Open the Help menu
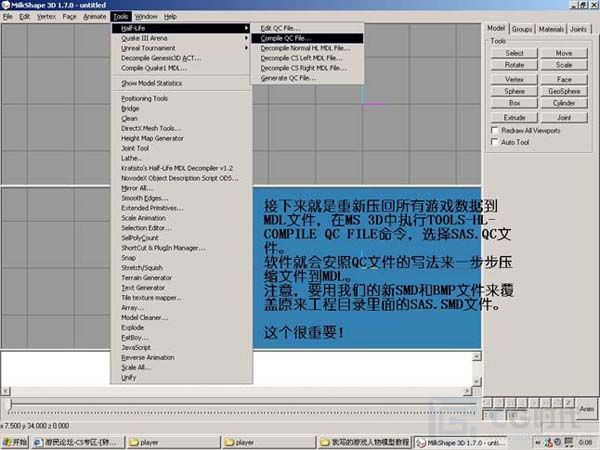 [170, 16]
